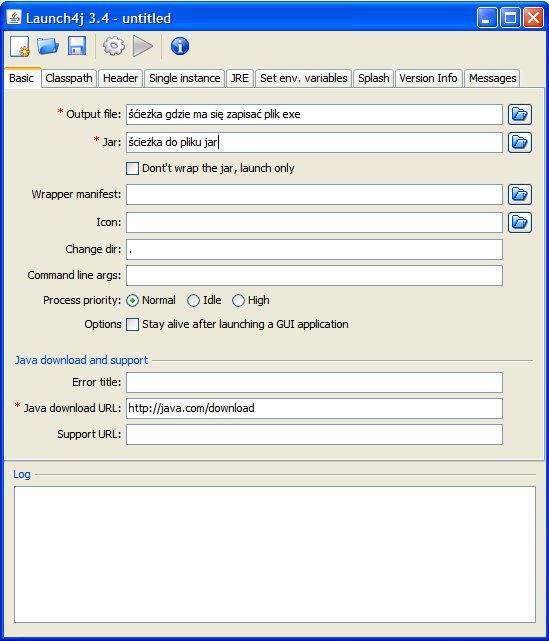Focus the Java download URL field
This screenshot has height=641, width=549.
coord(314,408)
